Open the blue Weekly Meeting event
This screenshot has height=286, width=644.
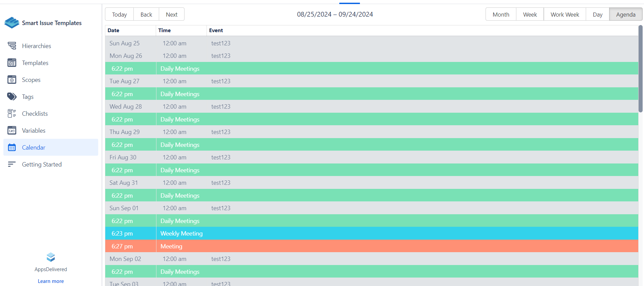[x=181, y=234]
